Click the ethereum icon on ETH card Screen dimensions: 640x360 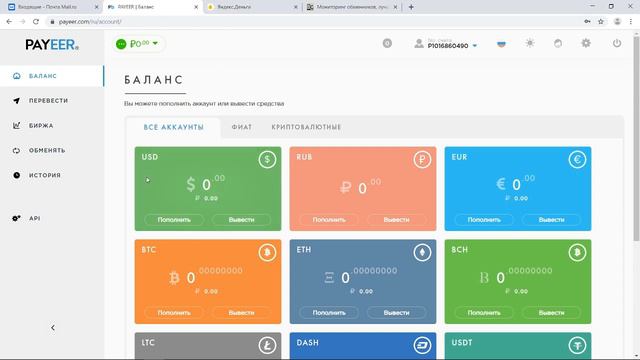click(422, 252)
